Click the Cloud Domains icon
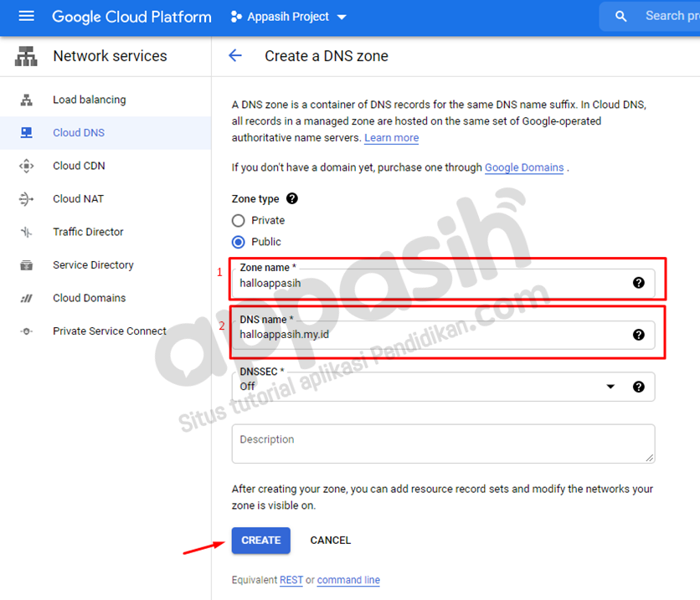The width and height of the screenshot is (700, 600). [26, 298]
